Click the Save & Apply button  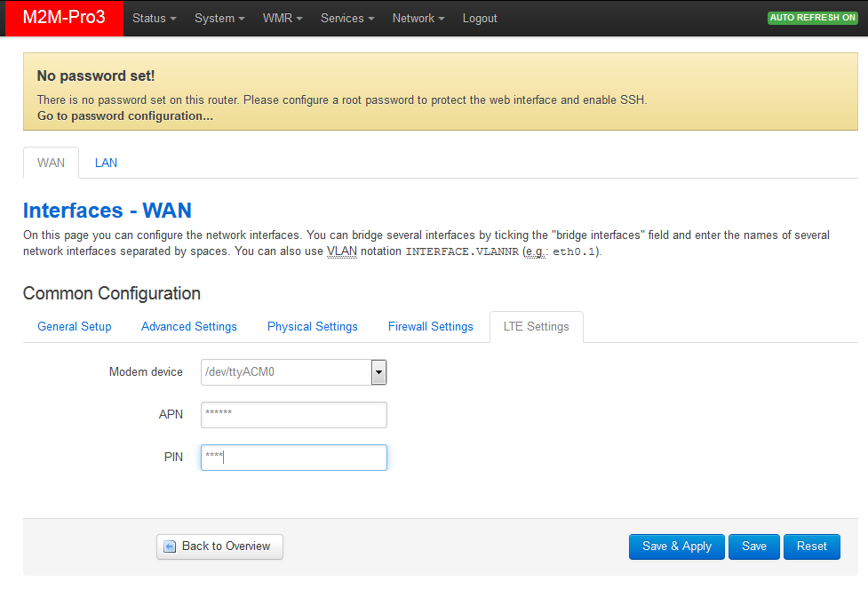click(676, 546)
